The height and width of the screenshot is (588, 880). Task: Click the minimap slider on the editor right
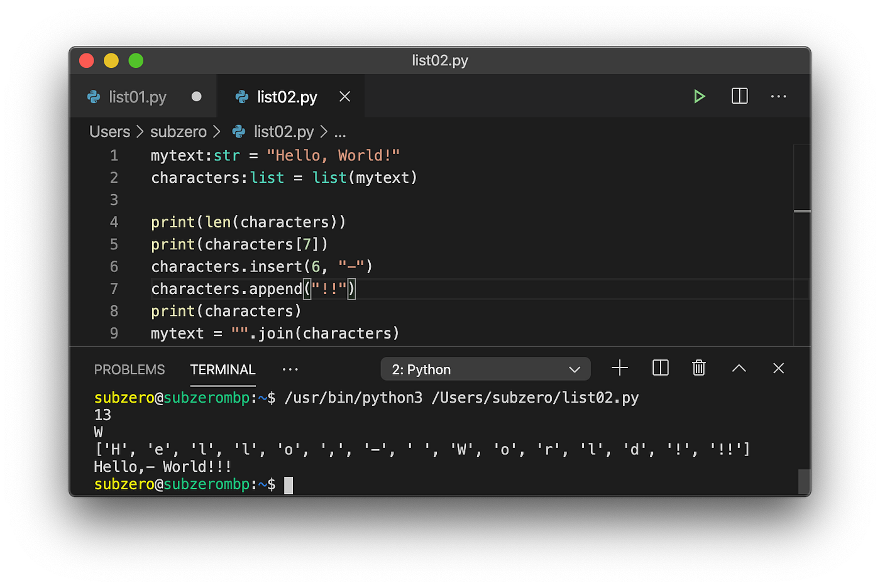pos(802,211)
